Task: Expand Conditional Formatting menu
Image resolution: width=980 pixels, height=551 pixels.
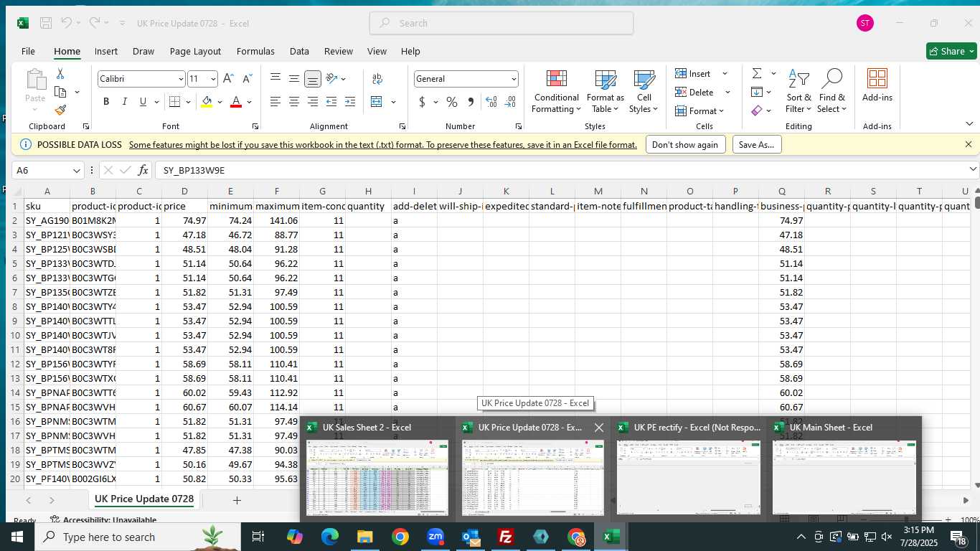Action: (x=556, y=90)
